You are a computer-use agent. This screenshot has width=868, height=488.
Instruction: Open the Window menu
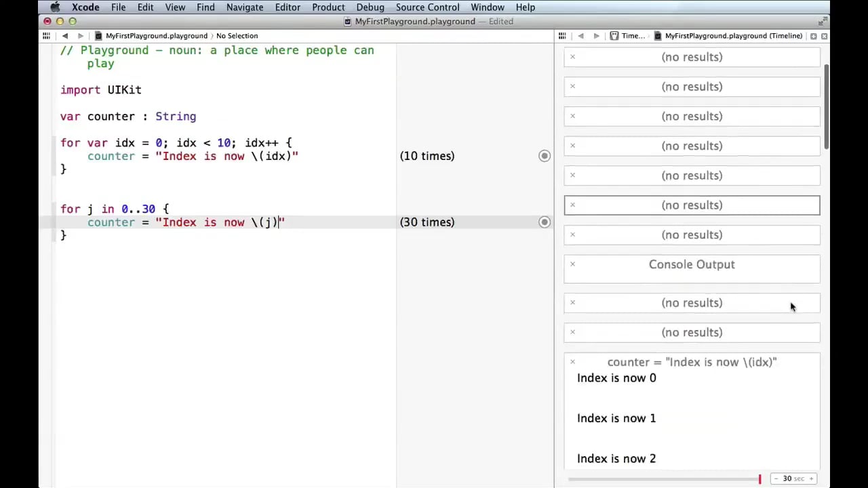(487, 7)
